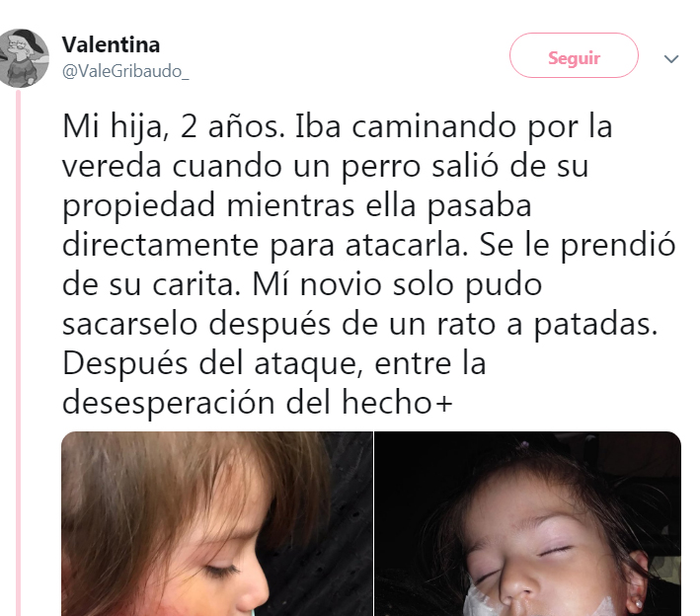Click the line "directamente para atacarla"
The height and width of the screenshot is (616, 700).
pyautogui.click(x=368, y=246)
